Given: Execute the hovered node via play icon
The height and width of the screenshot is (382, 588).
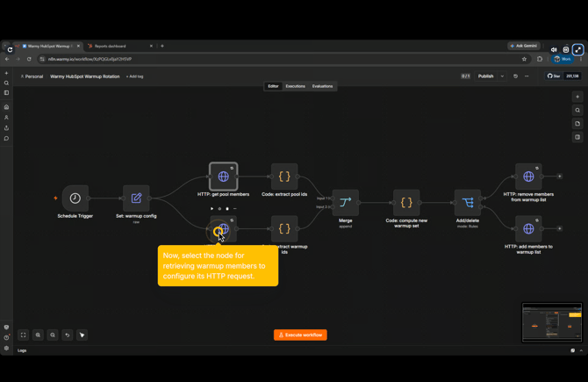Looking at the screenshot, I should click(x=212, y=209).
